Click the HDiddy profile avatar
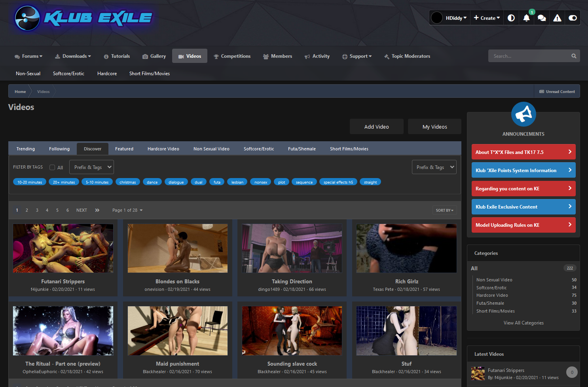 [437, 18]
